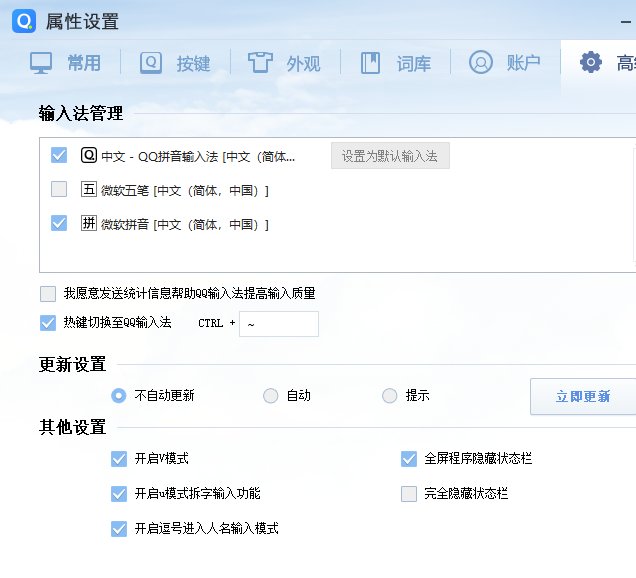This screenshot has height=578, width=636.
Task: Click the QQ input method logo icon
Action: [24, 20]
